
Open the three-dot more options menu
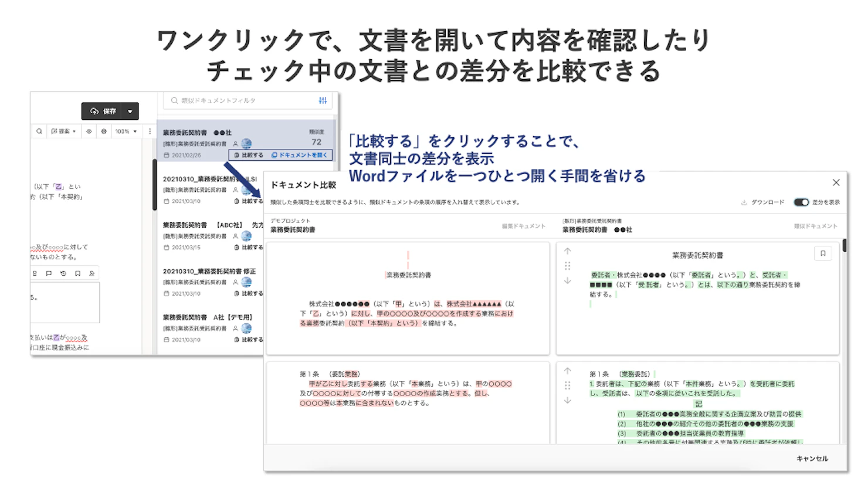click(150, 131)
